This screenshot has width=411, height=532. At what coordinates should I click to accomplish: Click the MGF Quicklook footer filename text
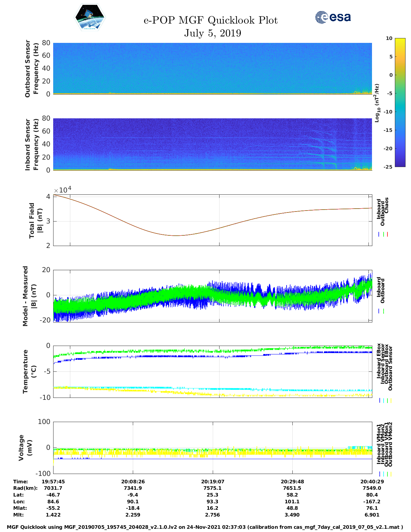click(205, 527)
